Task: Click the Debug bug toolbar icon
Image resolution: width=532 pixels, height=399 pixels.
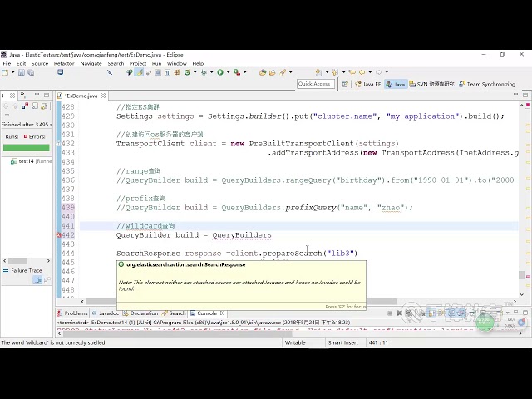Action: click(x=204, y=72)
